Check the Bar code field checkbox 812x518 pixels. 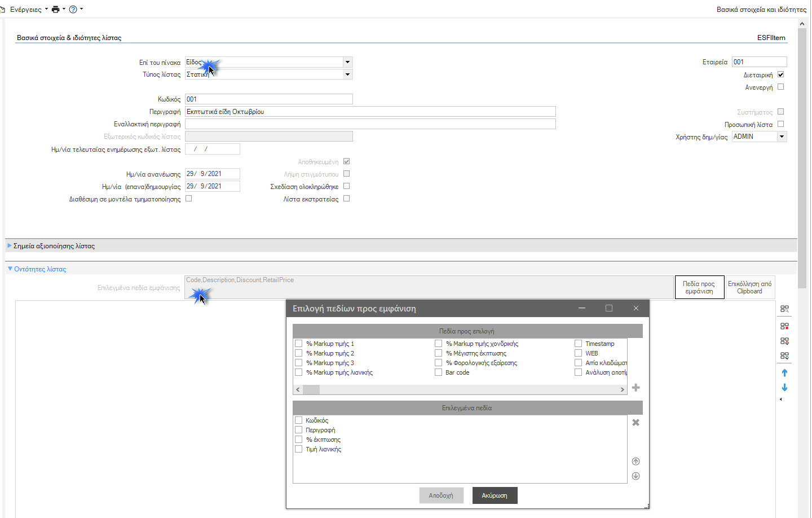[x=438, y=372]
